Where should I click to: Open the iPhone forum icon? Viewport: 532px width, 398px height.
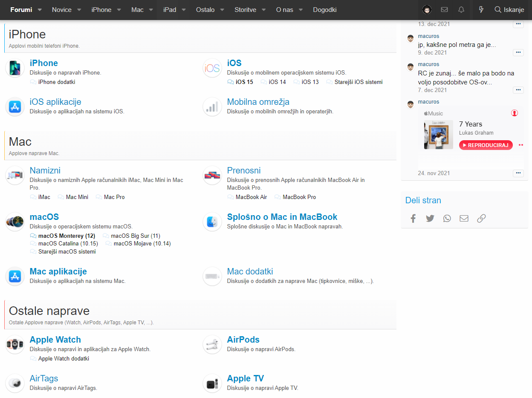click(15, 68)
